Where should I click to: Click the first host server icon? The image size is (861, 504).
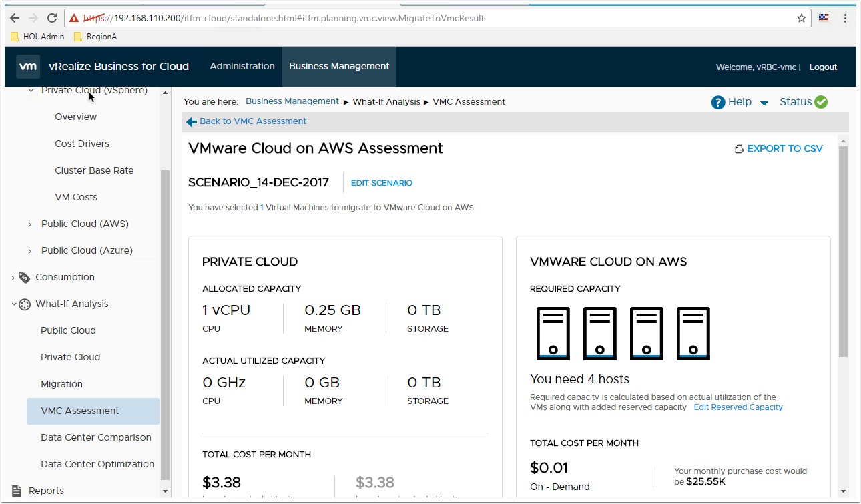point(553,334)
